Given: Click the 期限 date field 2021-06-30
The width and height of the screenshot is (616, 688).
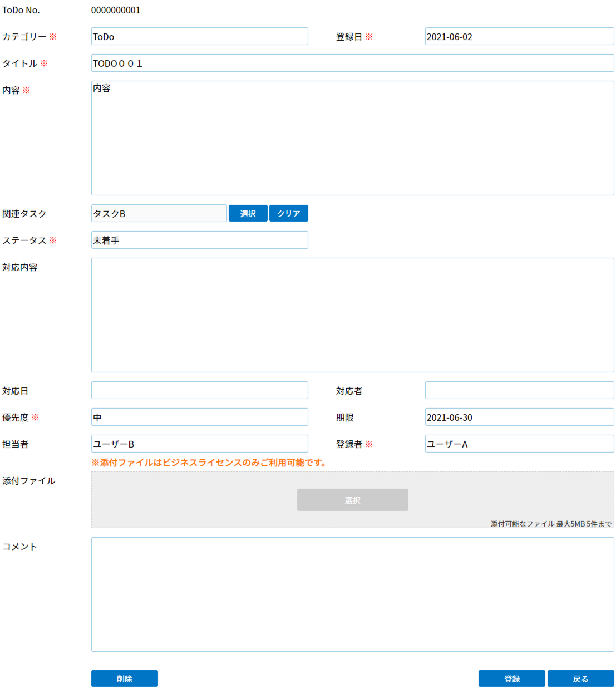Looking at the screenshot, I should pyautogui.click(x=519, y=417).
